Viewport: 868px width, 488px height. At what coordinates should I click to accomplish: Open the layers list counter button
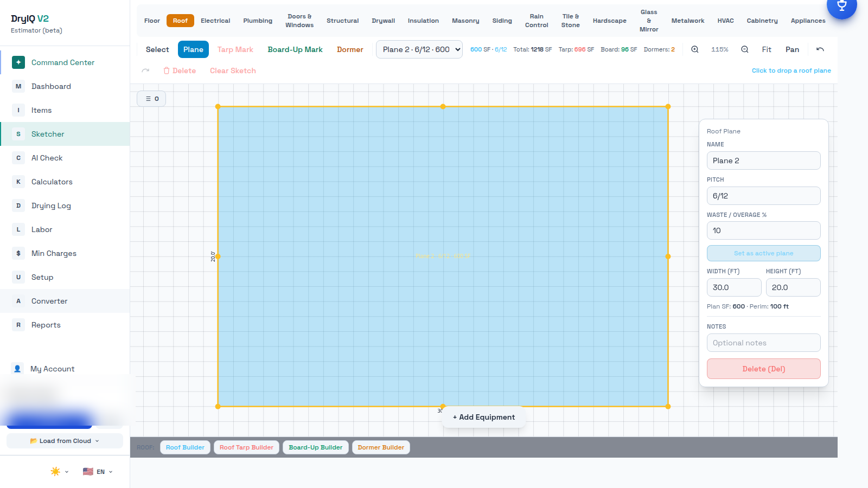(x=151, y=99)
